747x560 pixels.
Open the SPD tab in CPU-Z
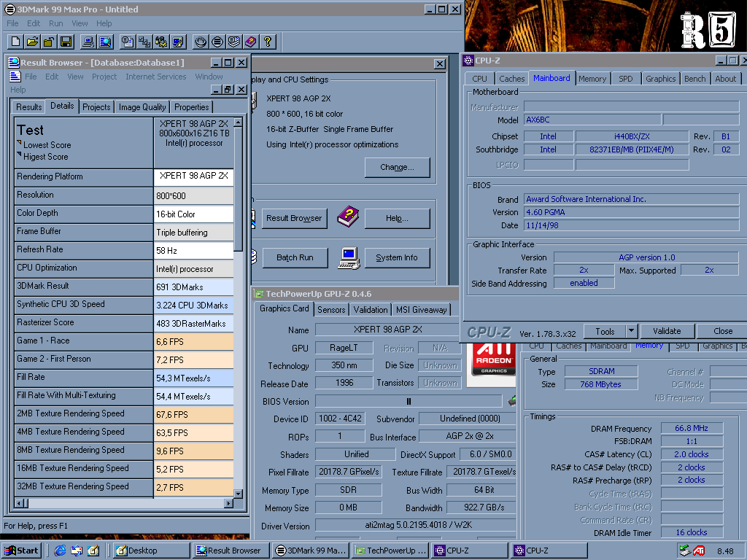[625, 79]
